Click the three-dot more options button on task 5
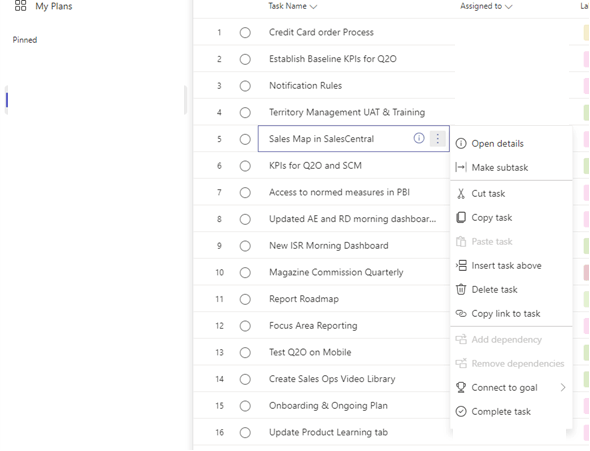This screenshot has width=590, height=451. [437, 138]
